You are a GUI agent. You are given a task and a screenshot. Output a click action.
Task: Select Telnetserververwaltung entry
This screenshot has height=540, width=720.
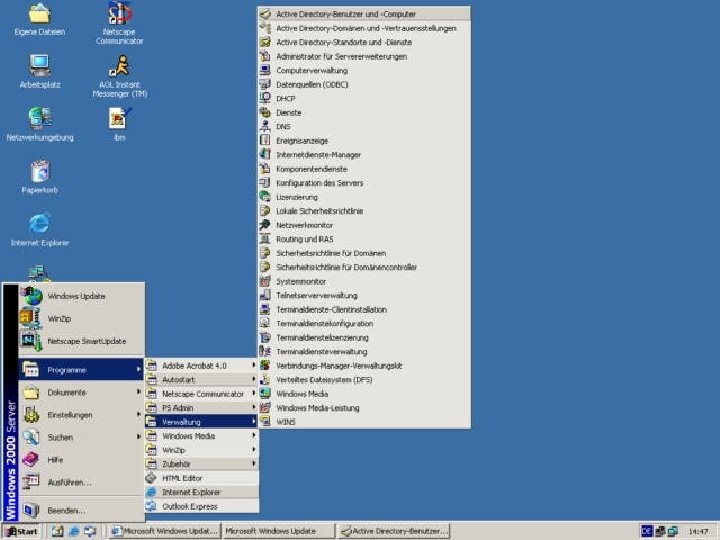point(364,295)
